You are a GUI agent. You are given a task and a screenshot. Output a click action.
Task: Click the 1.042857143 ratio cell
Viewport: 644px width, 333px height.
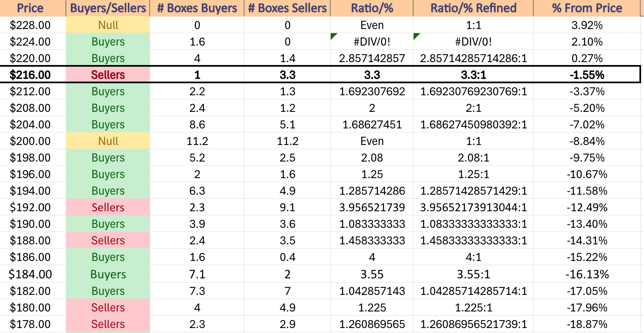[x=372, y=291]
